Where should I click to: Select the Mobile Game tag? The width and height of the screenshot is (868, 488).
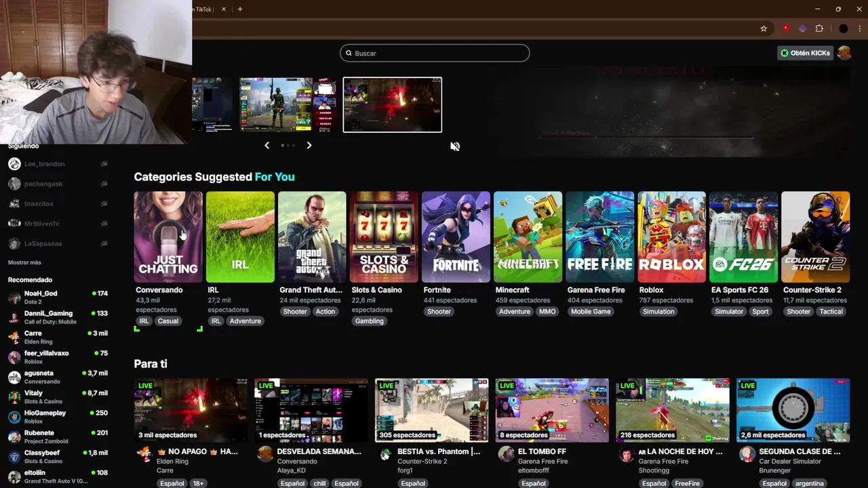[591, 312]
